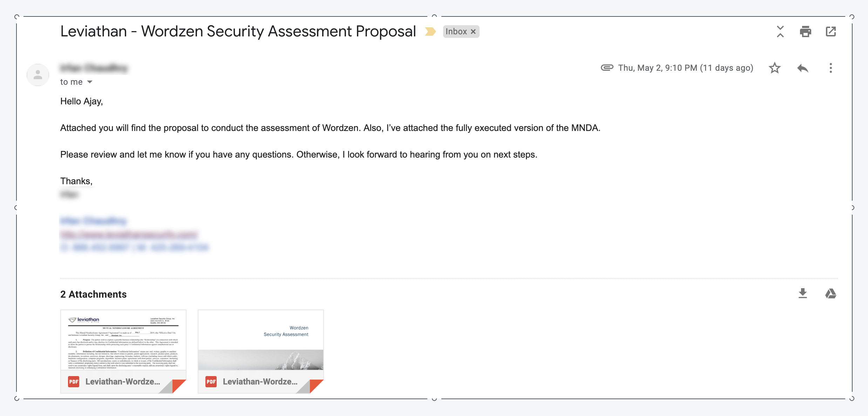Star this email message
Image resolution: width=868 pixels, height=416 pixels.
774,68
